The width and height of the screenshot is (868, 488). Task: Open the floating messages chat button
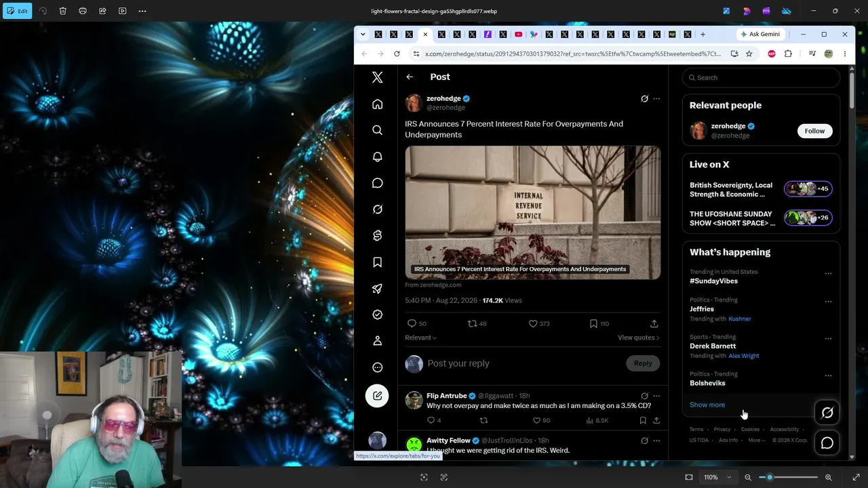coord(827,443)
